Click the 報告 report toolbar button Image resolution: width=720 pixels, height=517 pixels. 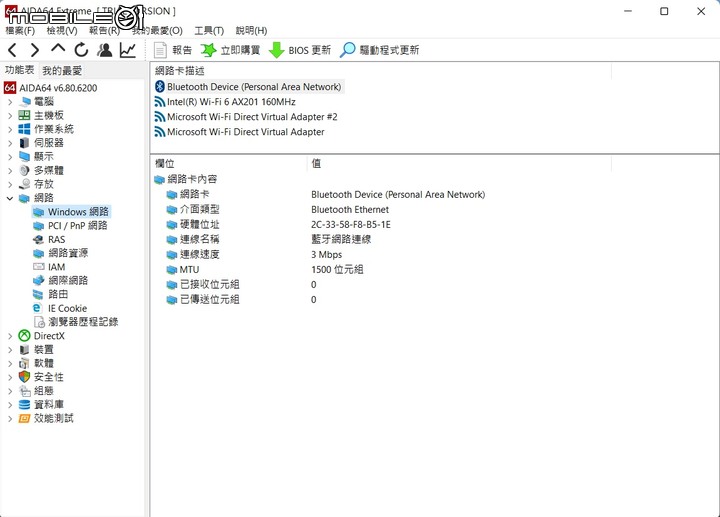click(173, 50)
